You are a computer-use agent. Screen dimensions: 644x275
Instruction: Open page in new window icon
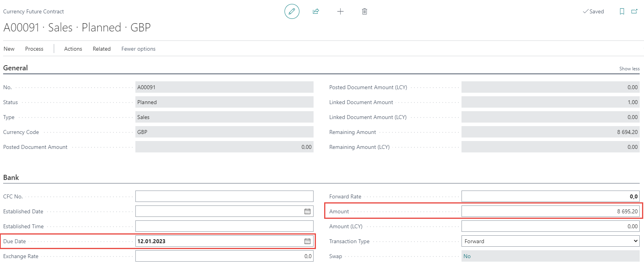(634, 11)
